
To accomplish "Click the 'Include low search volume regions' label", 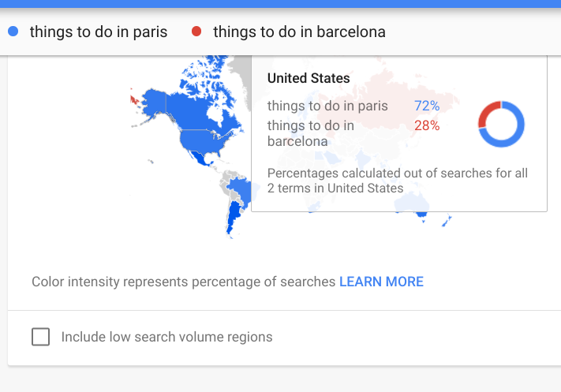I will point(166,337).
